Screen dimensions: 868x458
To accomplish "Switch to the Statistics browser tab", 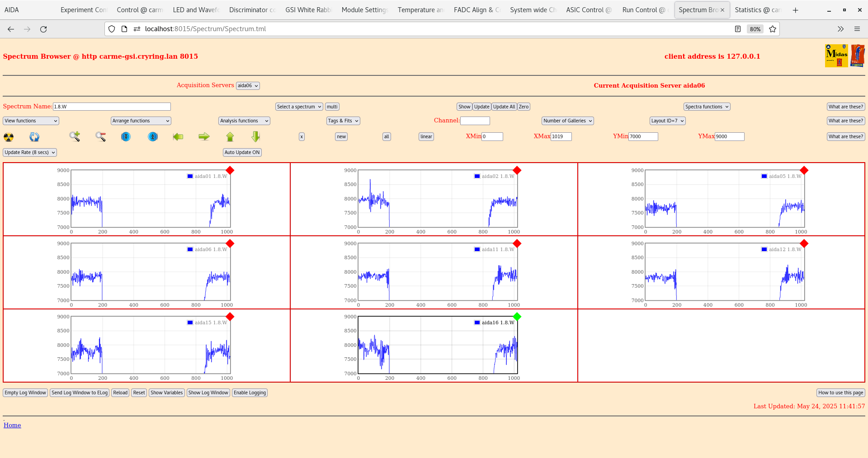I will coord(758,9).
